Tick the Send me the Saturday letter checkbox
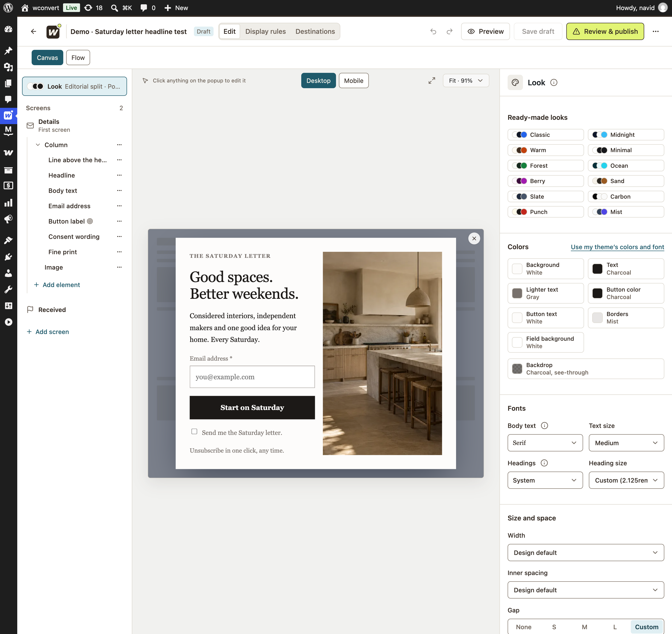672x634 pixels. [x=194, y=431]
